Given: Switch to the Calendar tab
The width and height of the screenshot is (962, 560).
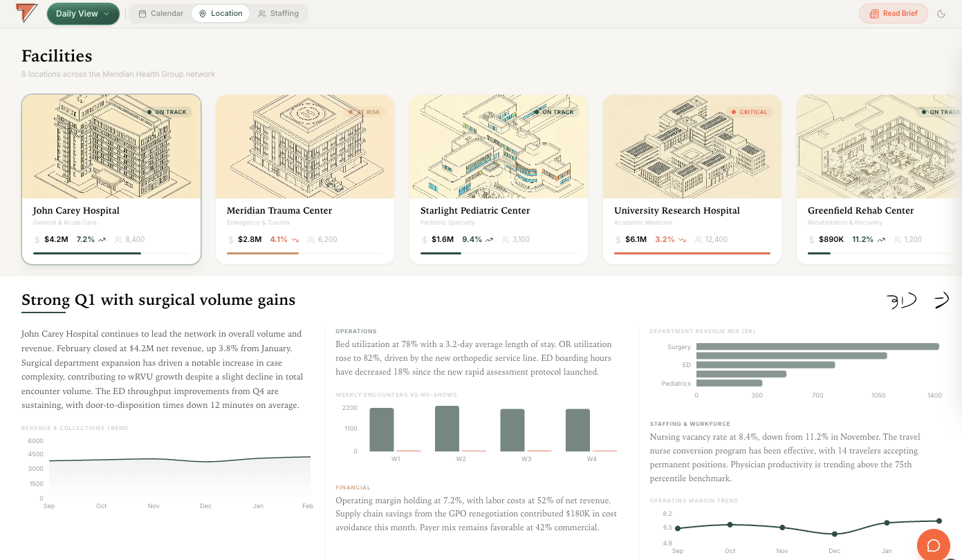Looking at the screenshot, I should coord(161,13).
